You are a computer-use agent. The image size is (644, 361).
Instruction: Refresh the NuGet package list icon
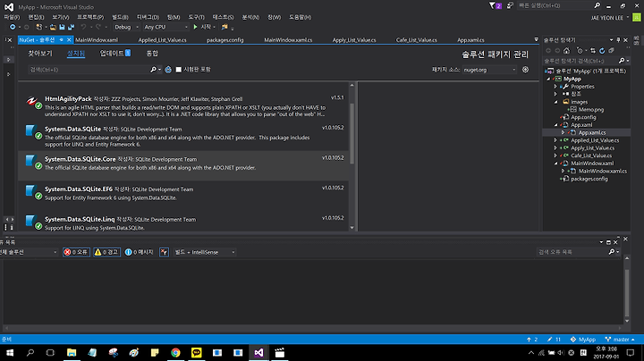pos(168,70)
